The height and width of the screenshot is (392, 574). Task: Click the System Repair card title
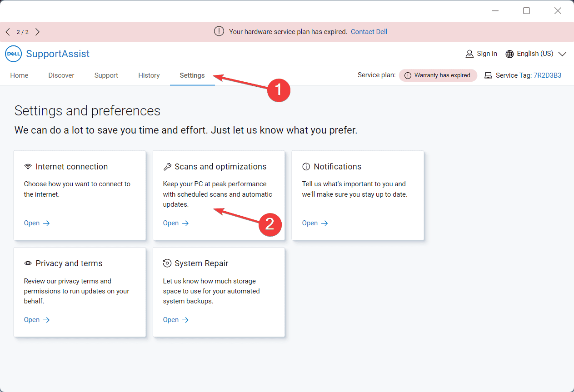[x=201, y=263]
